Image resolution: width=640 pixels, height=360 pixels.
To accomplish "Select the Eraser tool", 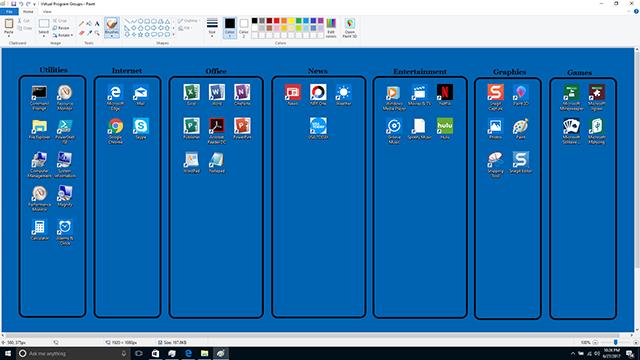I will coord(81,33).
